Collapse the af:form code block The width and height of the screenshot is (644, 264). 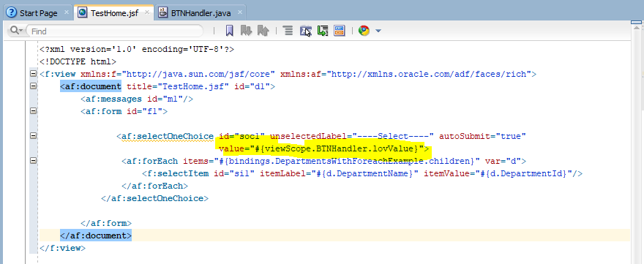(x=33, y=111)
